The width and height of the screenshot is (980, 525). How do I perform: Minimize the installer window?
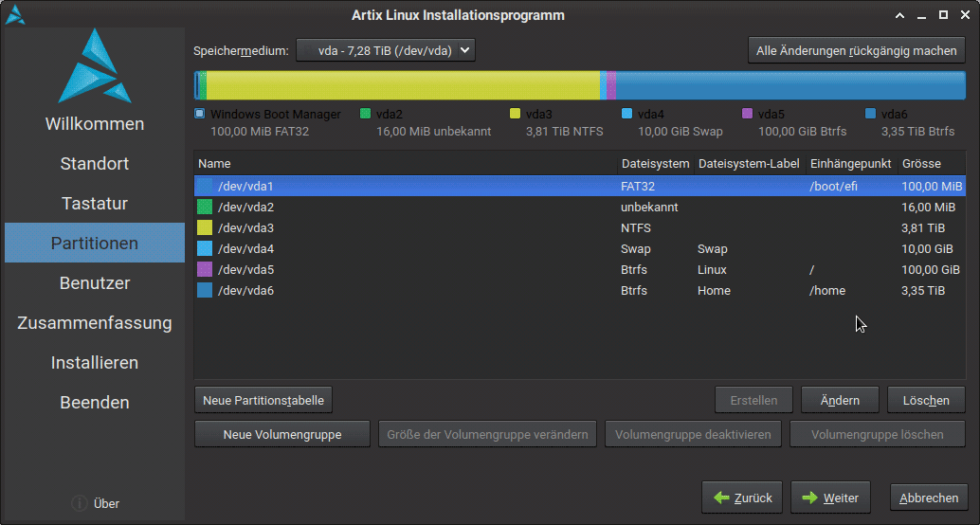[x=922, y=15]
